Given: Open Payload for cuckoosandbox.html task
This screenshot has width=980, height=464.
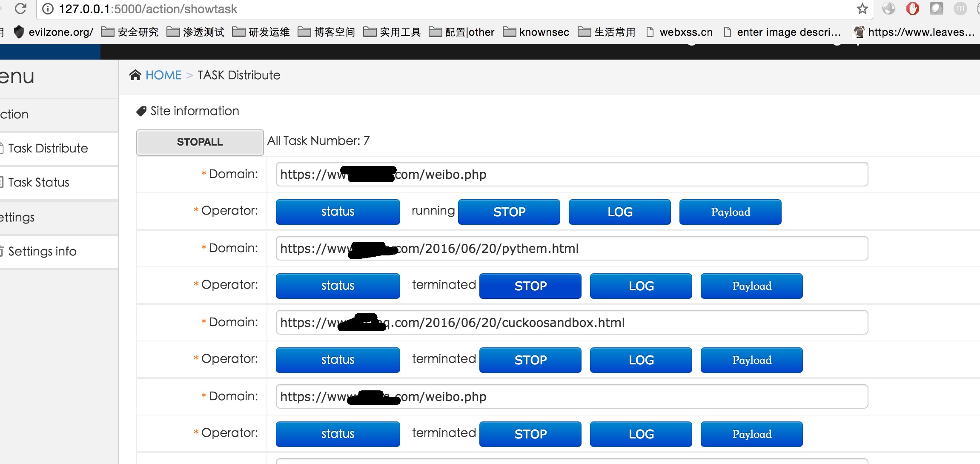Looking at the screenshot, I should pyautogui.click(x=751, y=360).
